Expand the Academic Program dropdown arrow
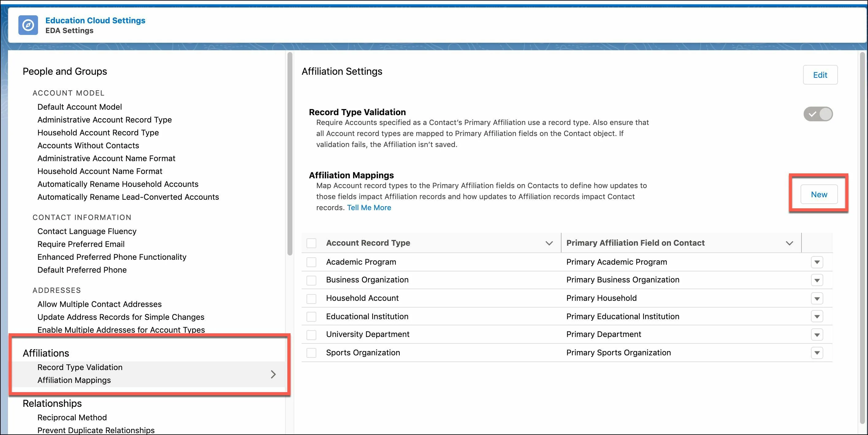This screenshot has height=435, width=868. [x=817, y=261]
